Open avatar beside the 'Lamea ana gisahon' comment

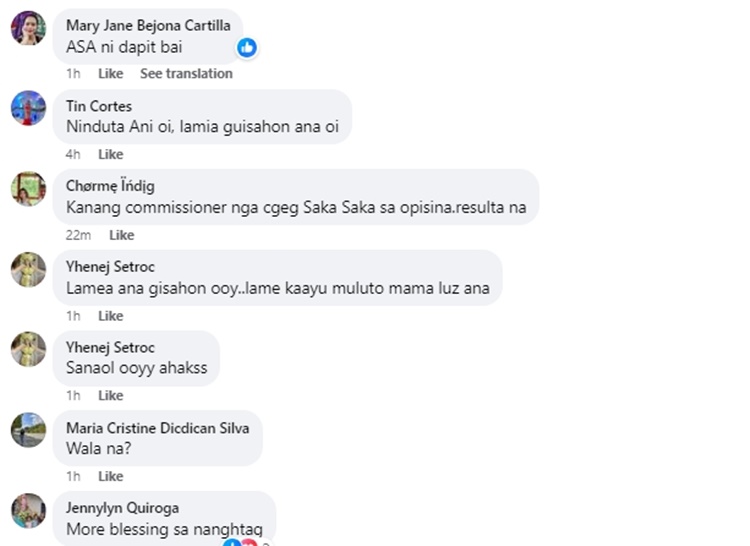28,269
